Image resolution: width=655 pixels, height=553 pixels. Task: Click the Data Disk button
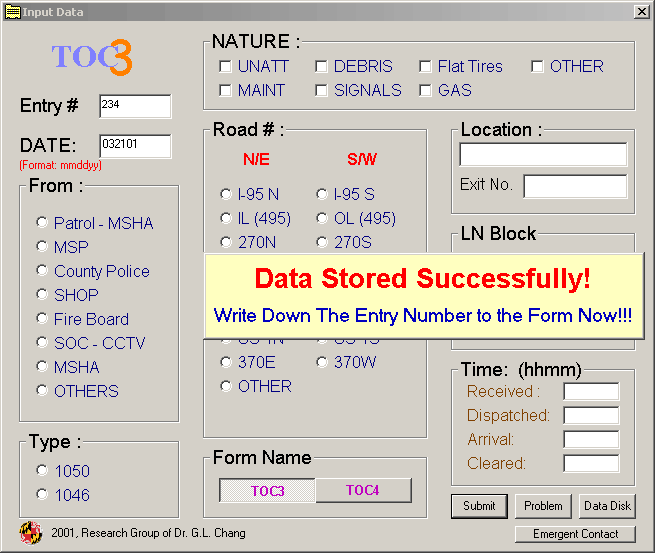[x=608, y=506]
